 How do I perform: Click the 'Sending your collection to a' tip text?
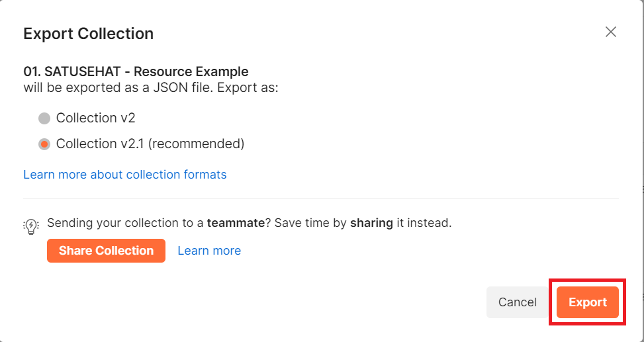[125, 223]
